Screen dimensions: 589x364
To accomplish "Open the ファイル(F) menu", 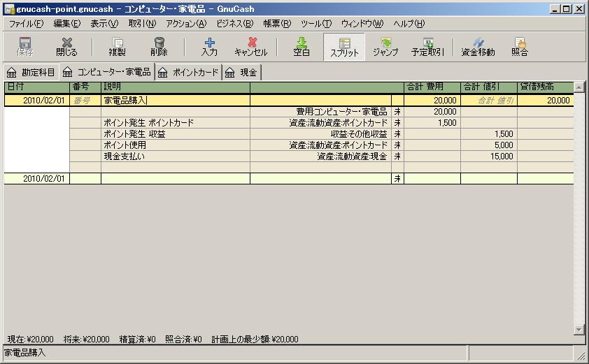I will click(x=27, y=24).
